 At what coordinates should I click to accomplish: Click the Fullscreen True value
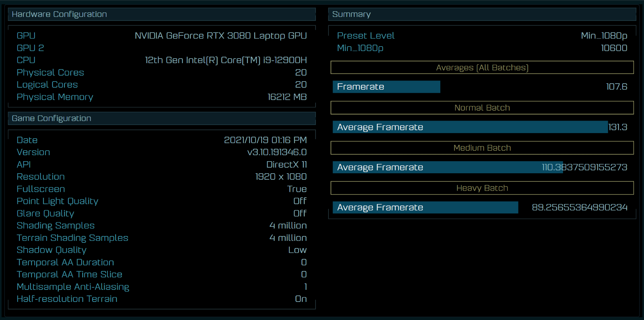pyautogui.click(x=297, y=189)
